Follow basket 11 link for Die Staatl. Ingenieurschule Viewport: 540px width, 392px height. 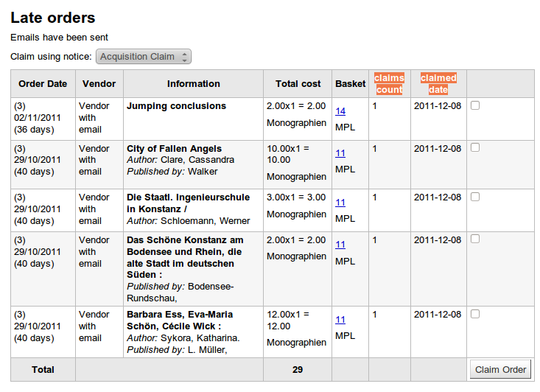[340, 203]
